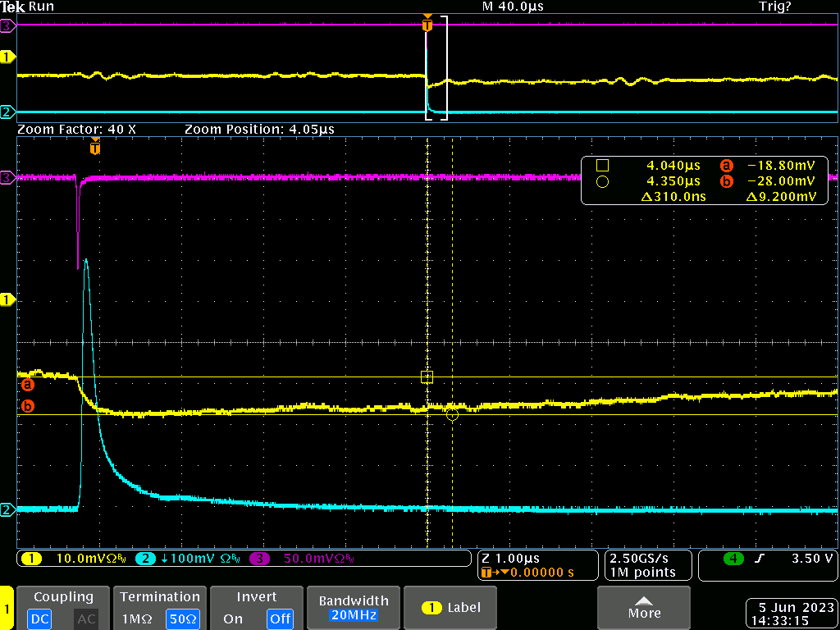840x630 pixels.
Task: Click the zoom bracket in the overview waveform
Action: pos(436,69)
